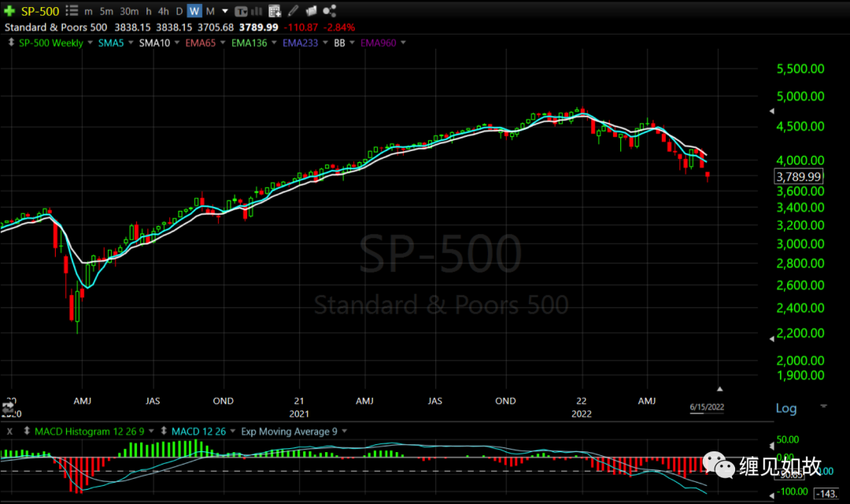Click the 3705.68 low value in header
The height and width of the screenshot is (504, 850).
click(216, 27)
